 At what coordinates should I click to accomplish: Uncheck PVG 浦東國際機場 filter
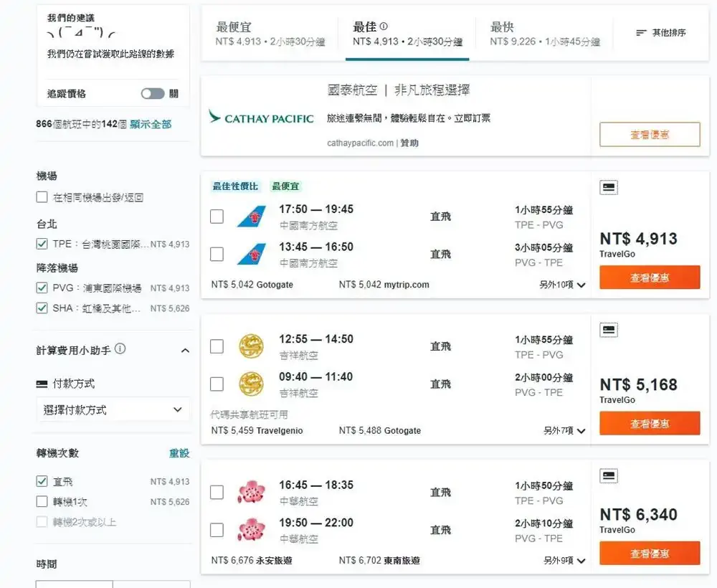coord(42,288)
